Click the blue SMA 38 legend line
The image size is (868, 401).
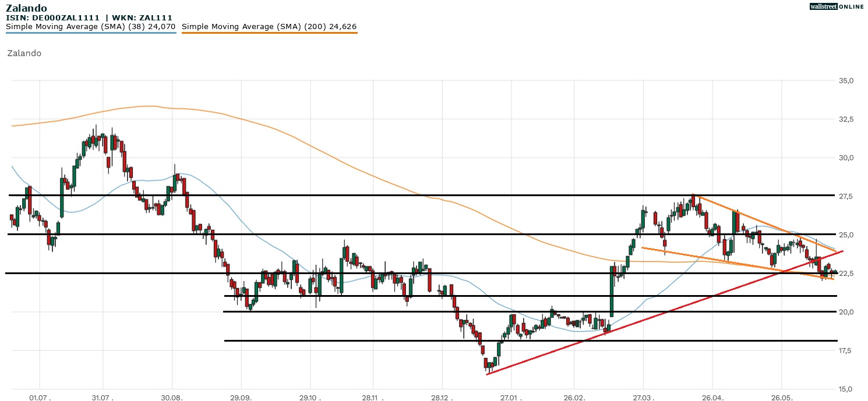tap(91, 33)
